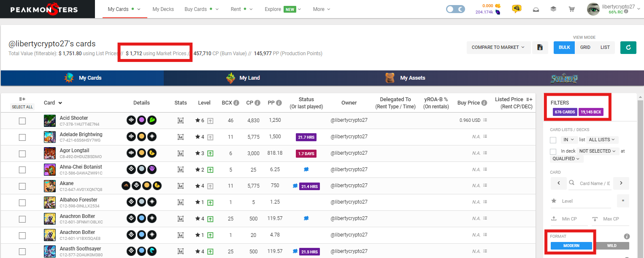The height and width of the screenshot is (258, 644).
Task: Switch view mode to GRID
Action: pyautogui.click(x=585, y=47)
